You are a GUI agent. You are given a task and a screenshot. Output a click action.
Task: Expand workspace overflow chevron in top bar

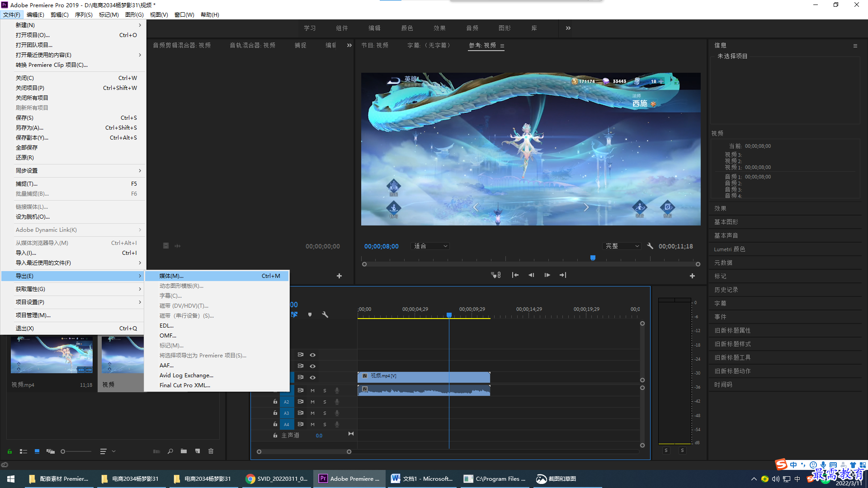568,28
